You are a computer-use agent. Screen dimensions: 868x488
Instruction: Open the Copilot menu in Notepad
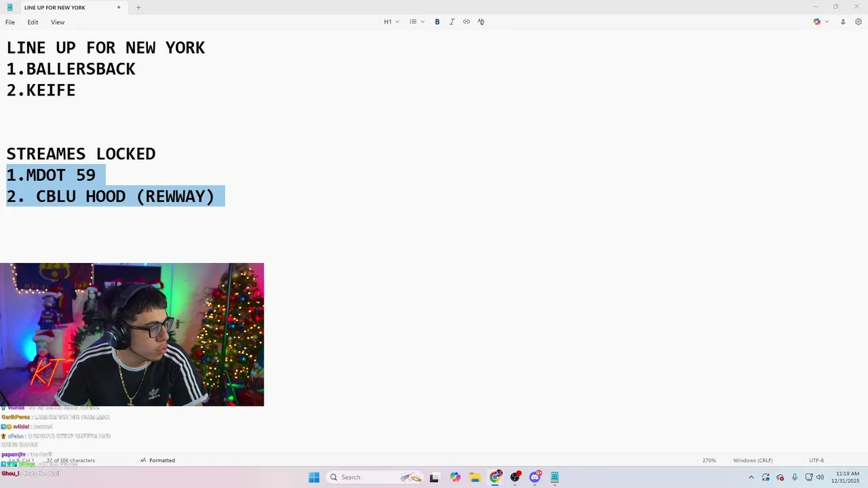pos(817,22)
